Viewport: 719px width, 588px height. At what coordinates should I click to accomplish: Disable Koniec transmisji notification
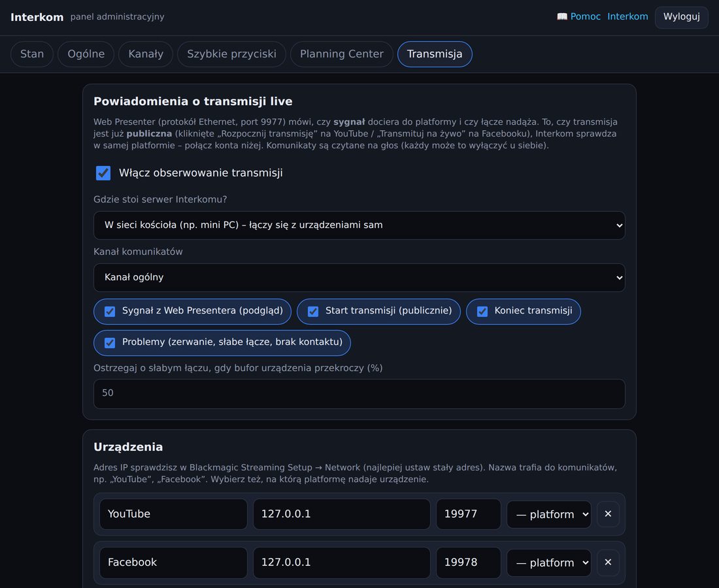click(482, 311)
